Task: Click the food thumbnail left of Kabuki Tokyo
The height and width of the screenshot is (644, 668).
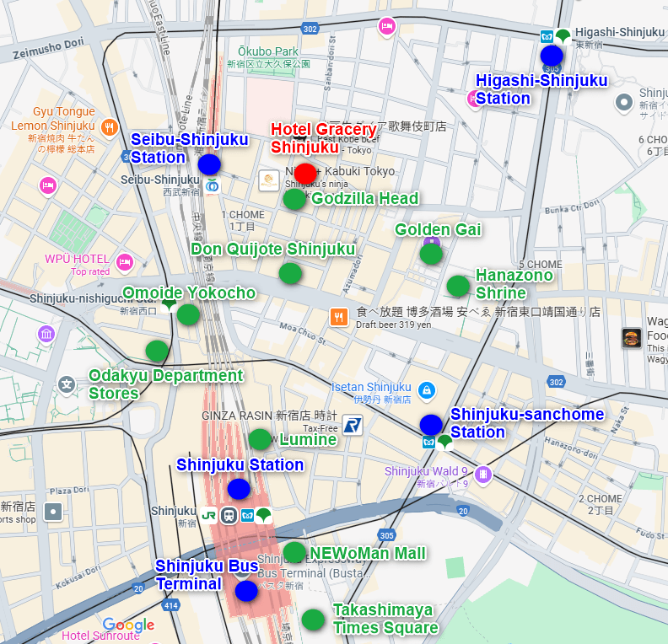Action: [269, 180]
